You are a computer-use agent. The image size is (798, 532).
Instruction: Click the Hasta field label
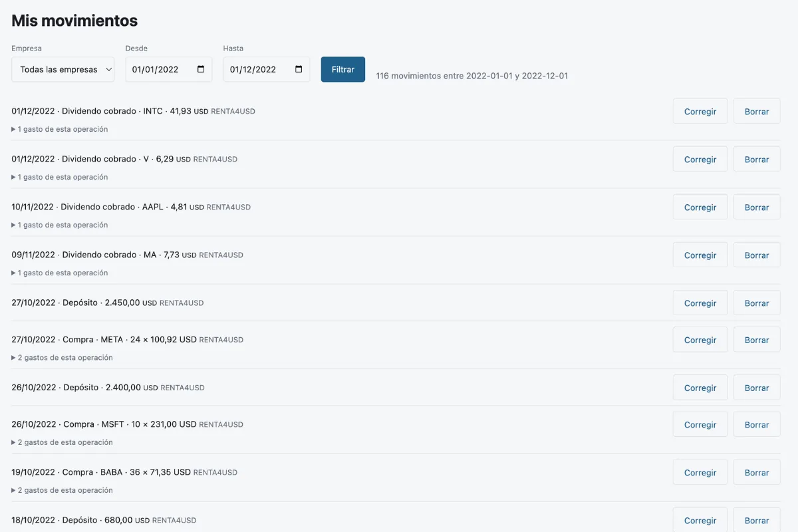point(233,49)
